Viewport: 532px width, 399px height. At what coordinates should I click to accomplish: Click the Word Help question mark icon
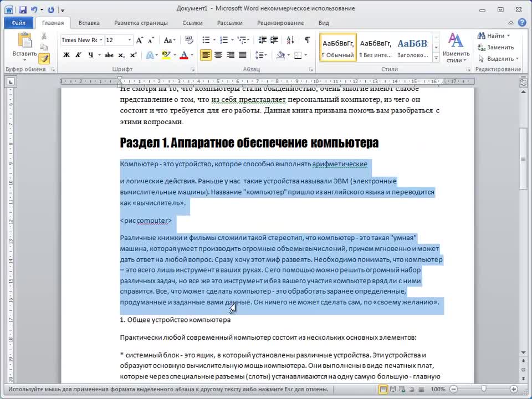(x=522, y=23)
